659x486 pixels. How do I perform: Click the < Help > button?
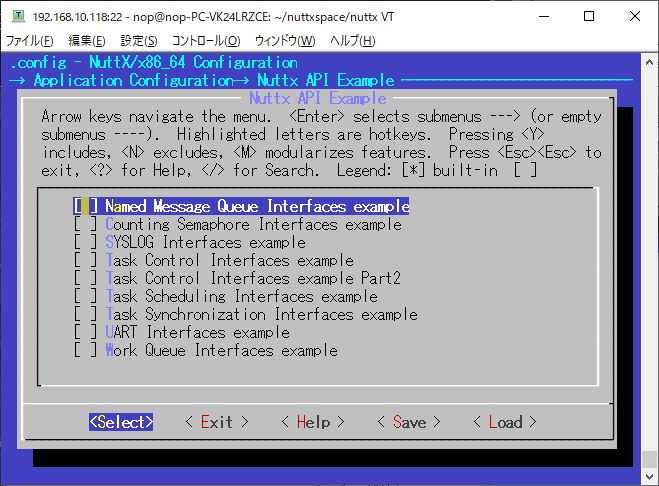point(313,422)
